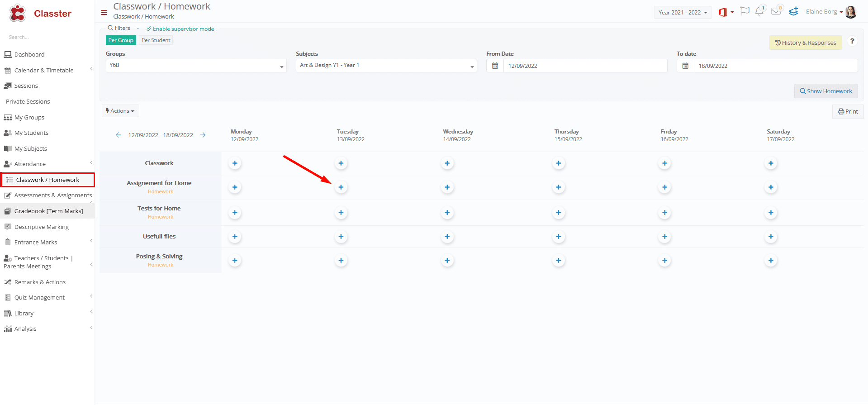Add Usefull files on Saturday

pos(771,237)
